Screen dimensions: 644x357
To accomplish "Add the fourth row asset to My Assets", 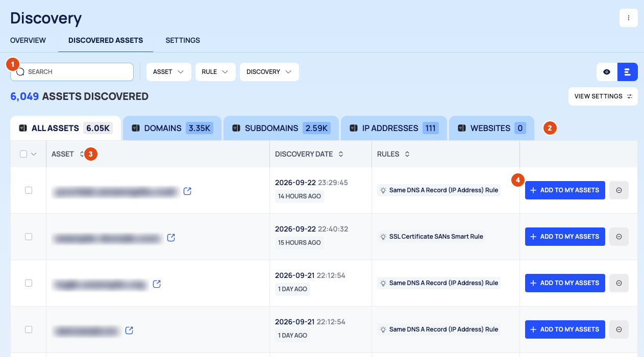I will click(x=565, y=329).
